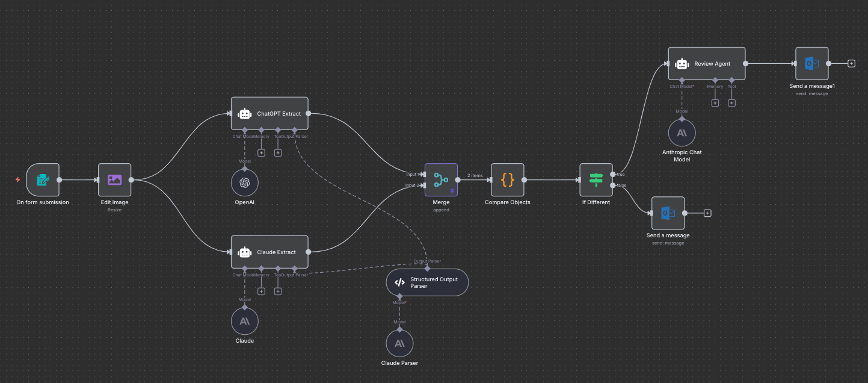Add Memory to the Review Agent
This screenshot has height=383, width=868.
[x=715, y=103]
